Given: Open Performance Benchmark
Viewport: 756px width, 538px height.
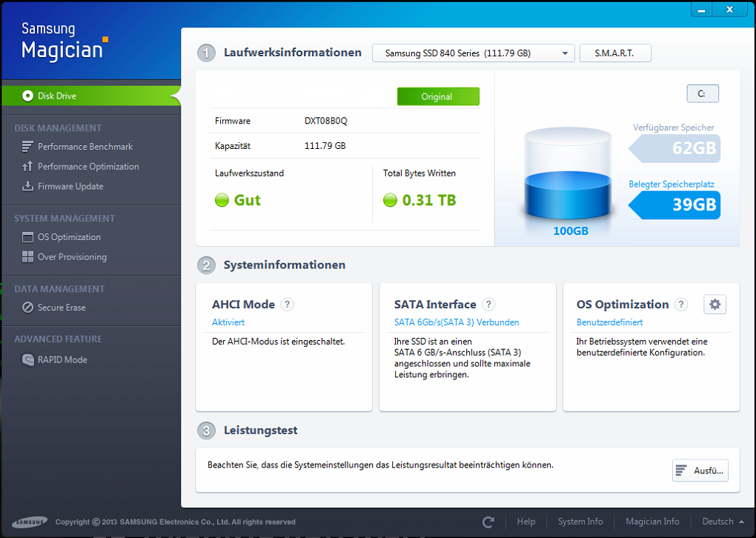Looking at the screenshot, I should pyautogui.click(x=84, y=147).
